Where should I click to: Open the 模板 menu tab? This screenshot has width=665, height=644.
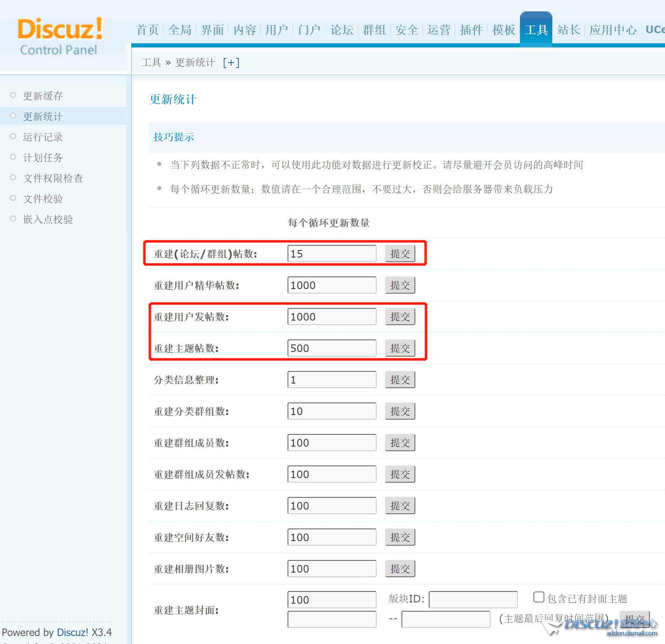[504, 30]
